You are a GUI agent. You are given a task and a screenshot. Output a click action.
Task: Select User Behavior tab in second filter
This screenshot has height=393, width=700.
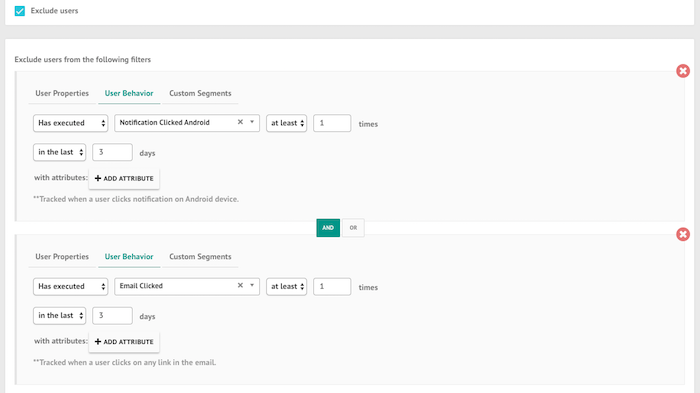[129, 257]
